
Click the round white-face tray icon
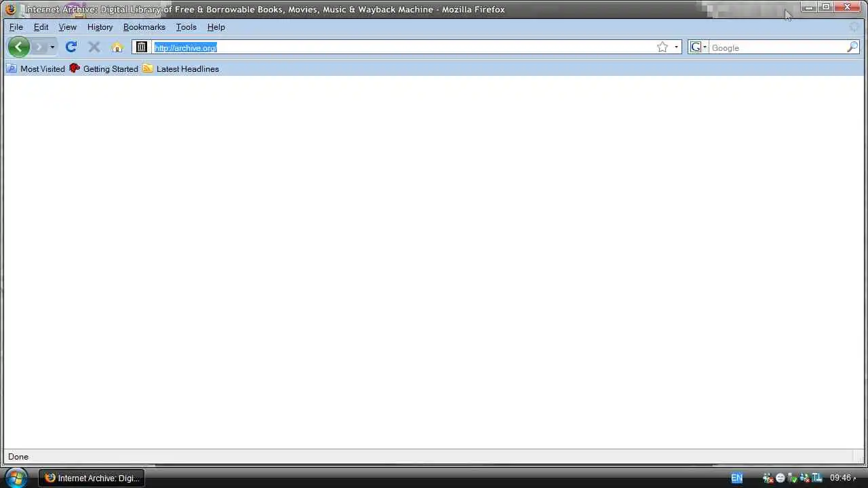[x=780, y=478]
